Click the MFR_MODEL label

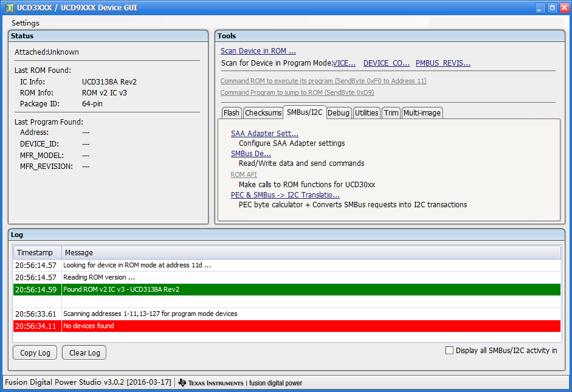[x=42, y=156]
